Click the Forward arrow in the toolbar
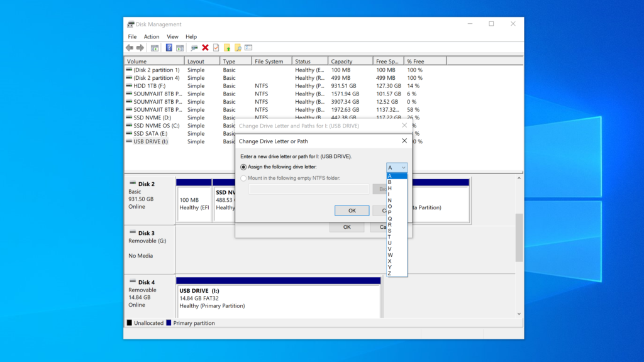 140,48
